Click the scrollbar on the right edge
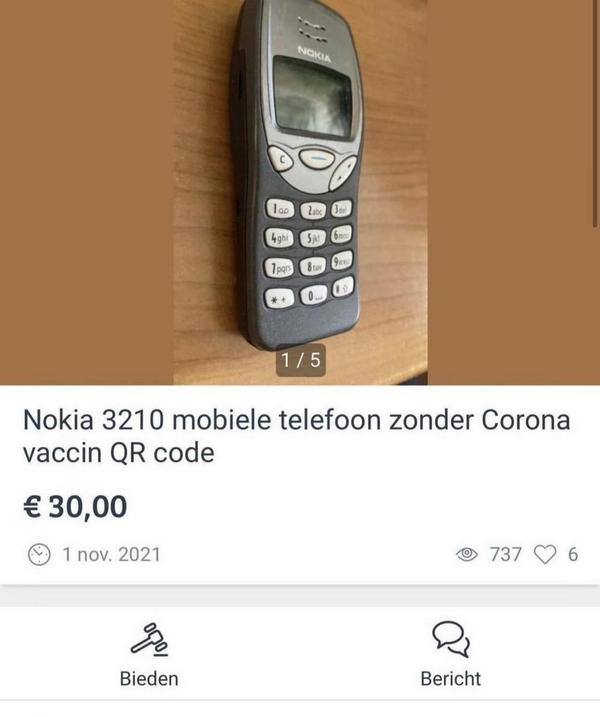 [595, 112]
